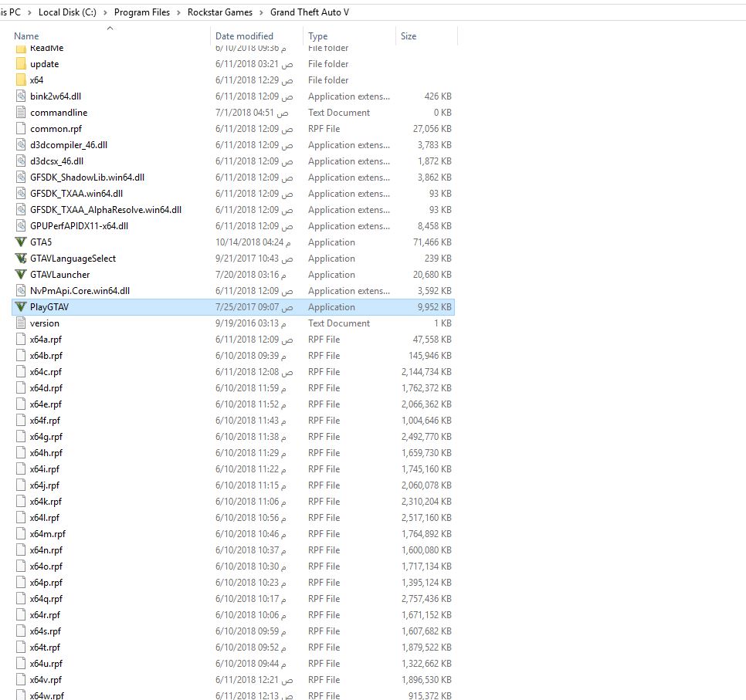The width and height of the screenshot is (746, 700).
Task: Click the 2,757,436 KB size value
Action: pos(426,599)
